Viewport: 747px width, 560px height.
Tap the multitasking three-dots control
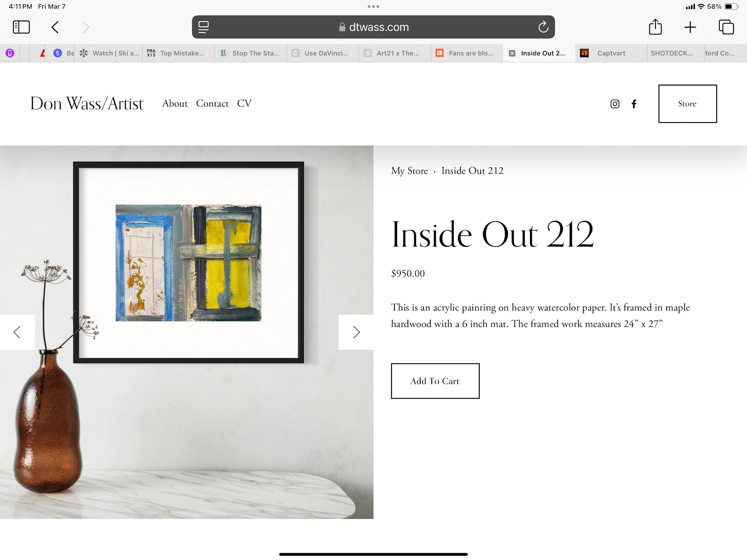(x=373, y=6)
